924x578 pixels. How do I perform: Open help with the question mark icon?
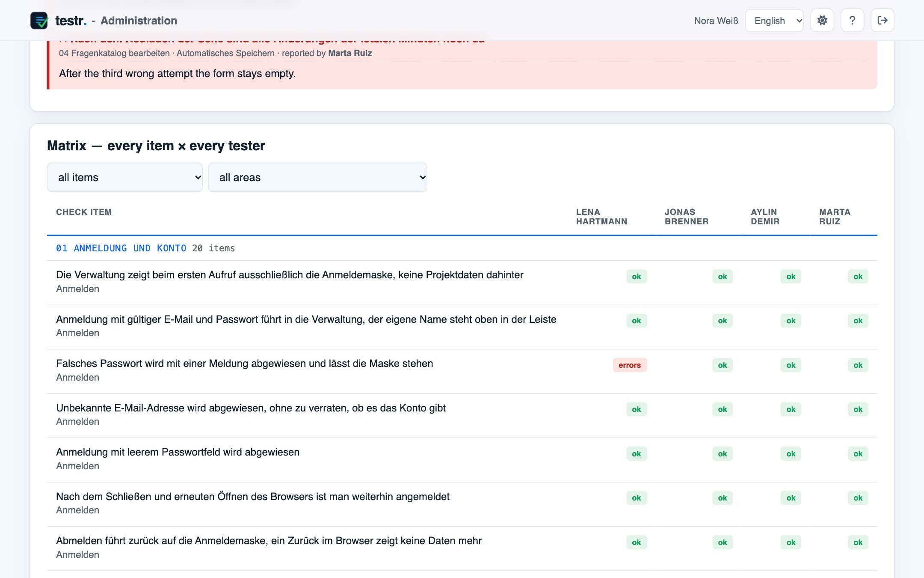[x=852, y=21]
